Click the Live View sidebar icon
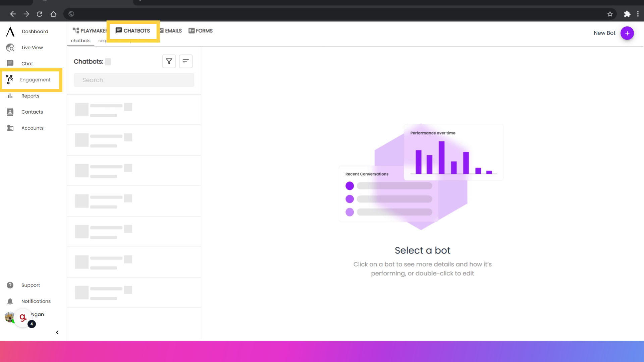 (10, 47)
